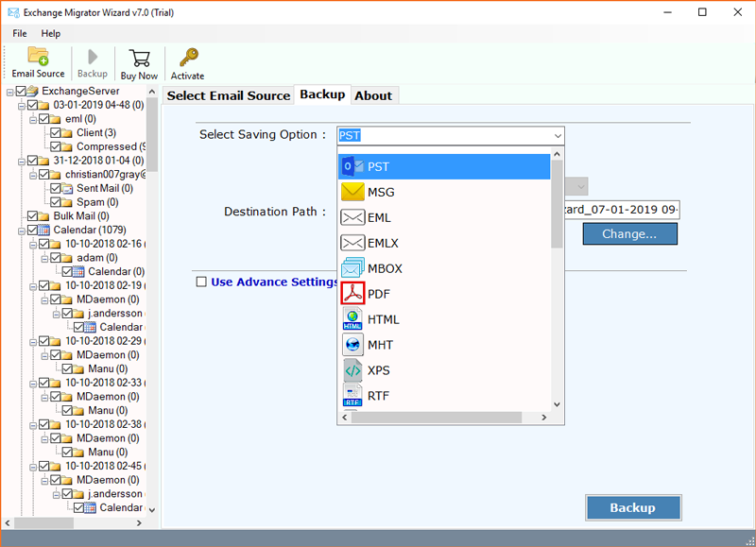Click the Sent Mail folder icon
Image resolution: width=756 pixels, height=547 pixels.
pyautogui.click(x=67, y=188)
